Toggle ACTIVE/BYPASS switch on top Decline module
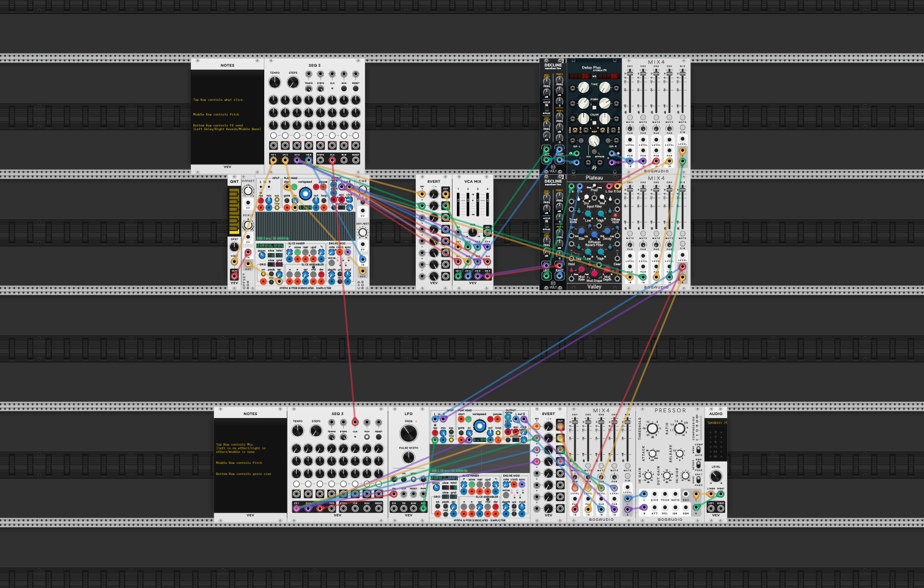 [547, 107]
